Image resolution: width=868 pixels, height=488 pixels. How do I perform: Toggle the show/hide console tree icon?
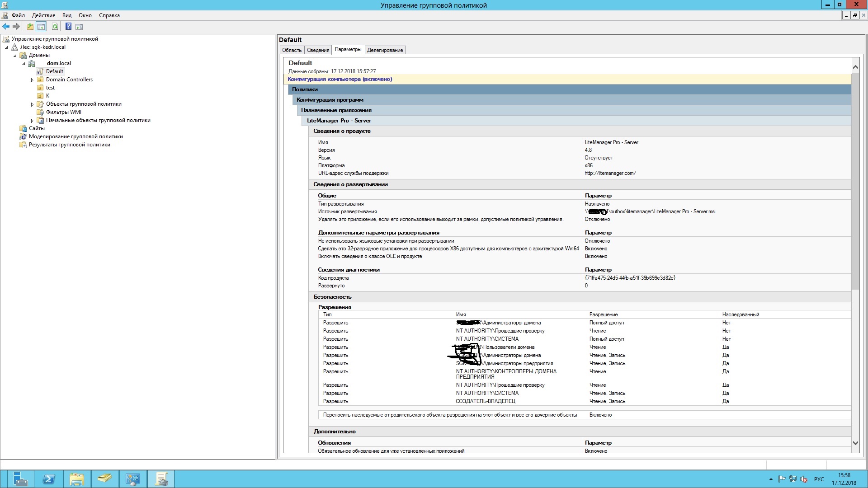tap(41, 27)
